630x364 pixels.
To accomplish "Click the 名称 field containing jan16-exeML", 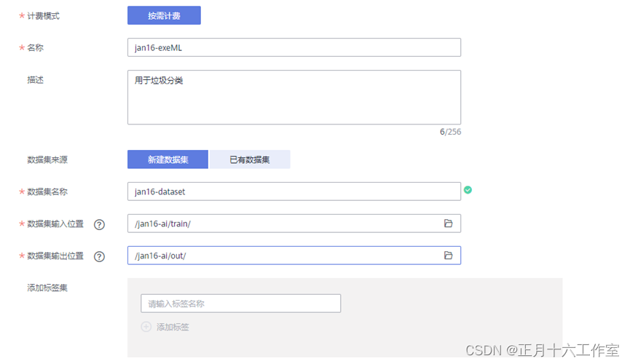I will [x=294, y=47].
